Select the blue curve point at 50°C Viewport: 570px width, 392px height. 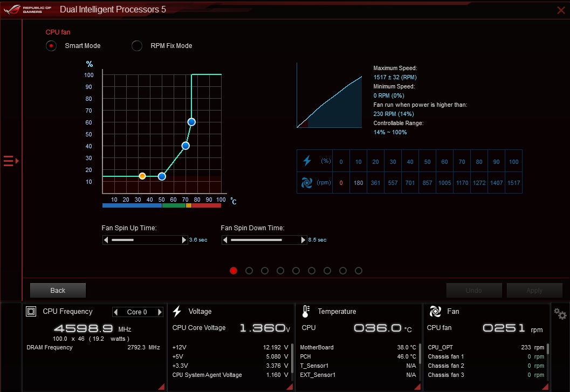click(x=162, y=176)
